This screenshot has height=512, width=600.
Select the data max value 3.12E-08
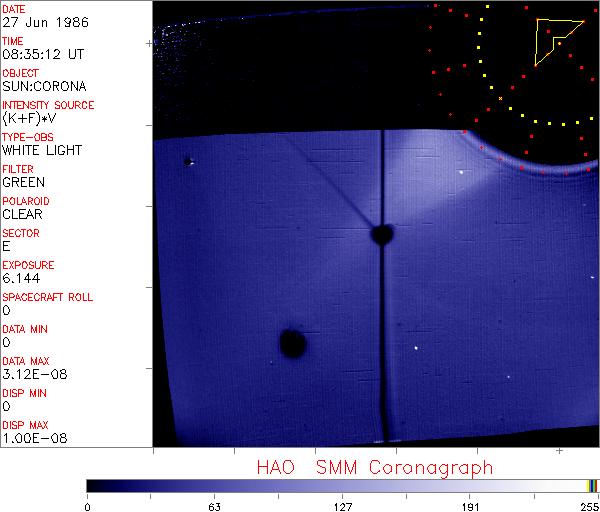click(x=35, y=374)
